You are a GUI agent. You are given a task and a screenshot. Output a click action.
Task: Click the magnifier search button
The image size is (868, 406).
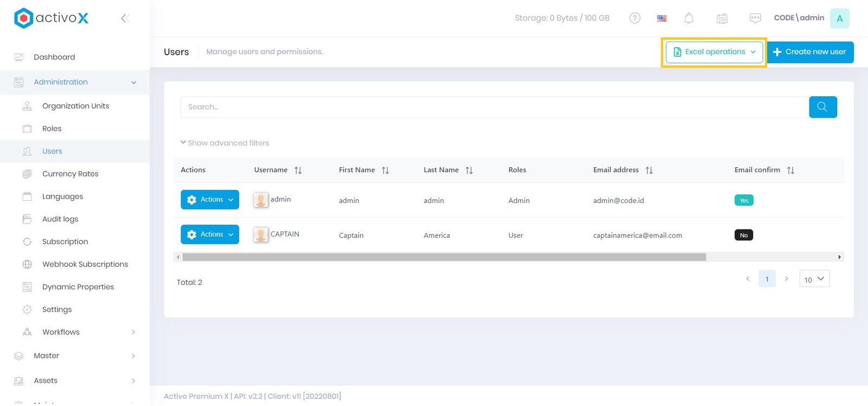click(x=822, y=107)
